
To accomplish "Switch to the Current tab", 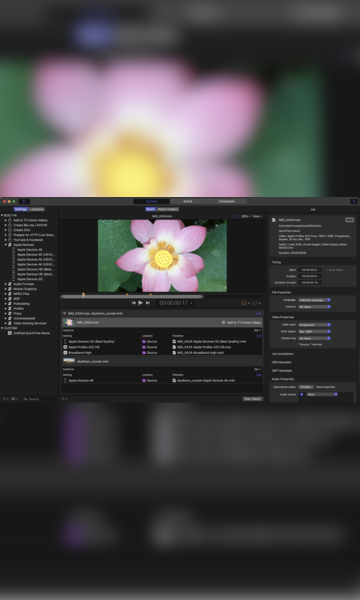I will click(151, 201).
